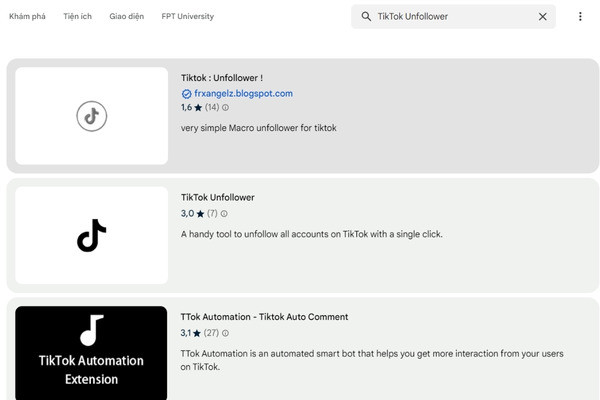This screenshot has width=600, height=400.
Task: Open the three-dot more options menu
Action: click(580, 16)
